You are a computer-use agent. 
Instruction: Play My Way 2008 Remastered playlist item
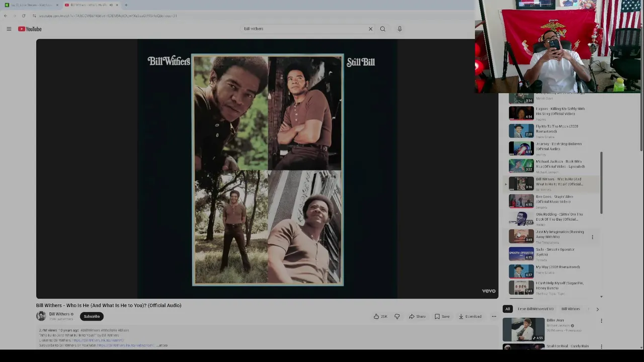point(552,271)
